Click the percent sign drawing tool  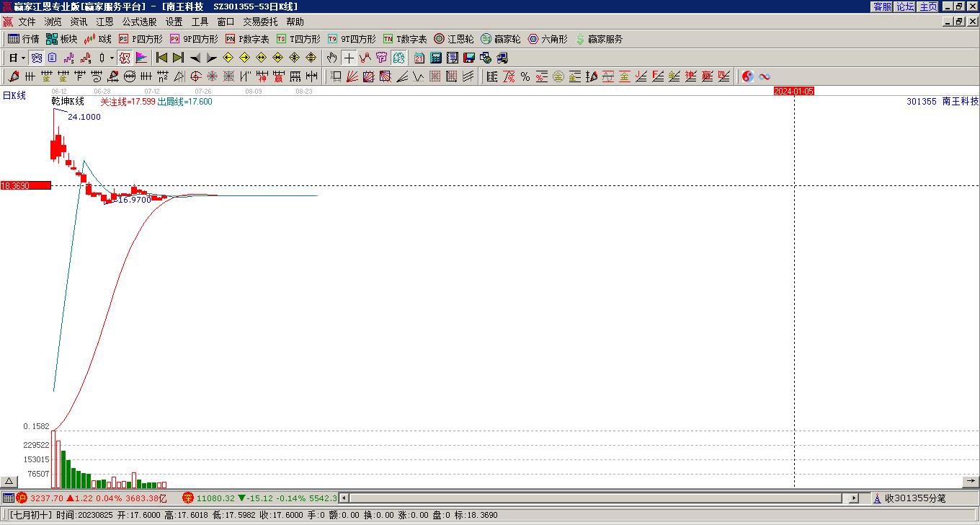tap(525, 76)
